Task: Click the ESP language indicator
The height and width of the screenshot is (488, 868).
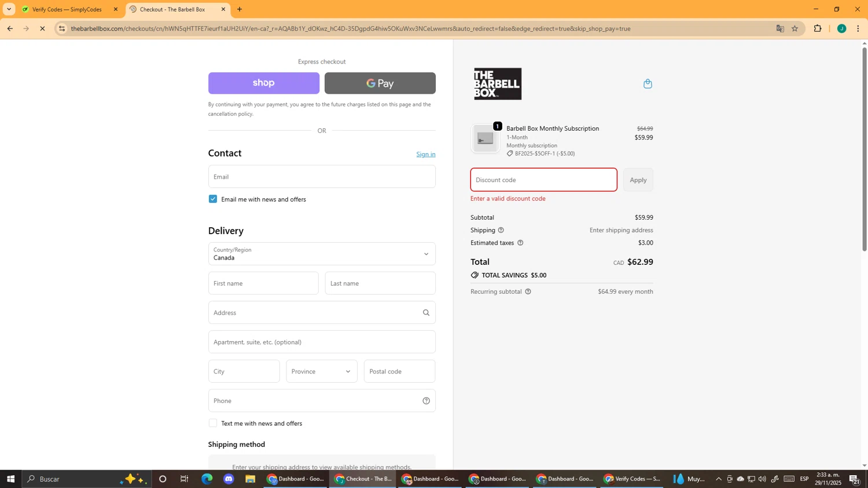Action: click(x=804, y=479)
